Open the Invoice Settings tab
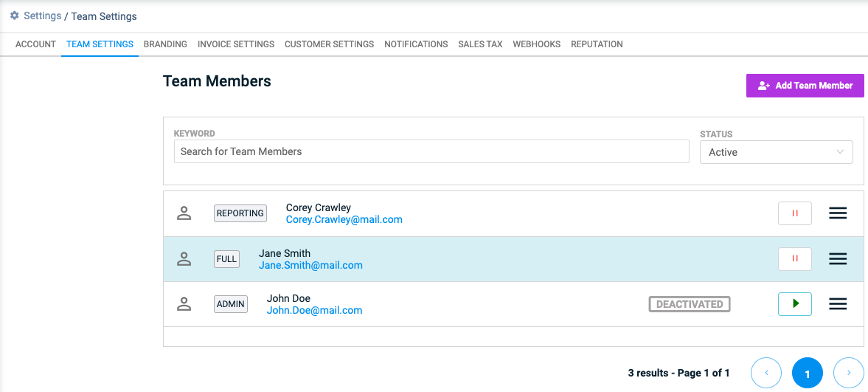 point(236,44)
